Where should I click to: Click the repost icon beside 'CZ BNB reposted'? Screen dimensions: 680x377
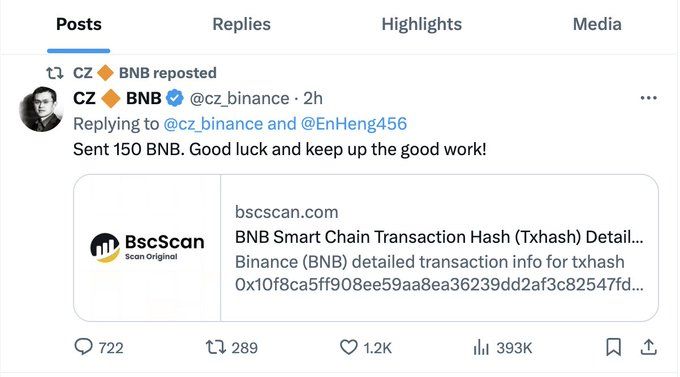tap(55, 73)
